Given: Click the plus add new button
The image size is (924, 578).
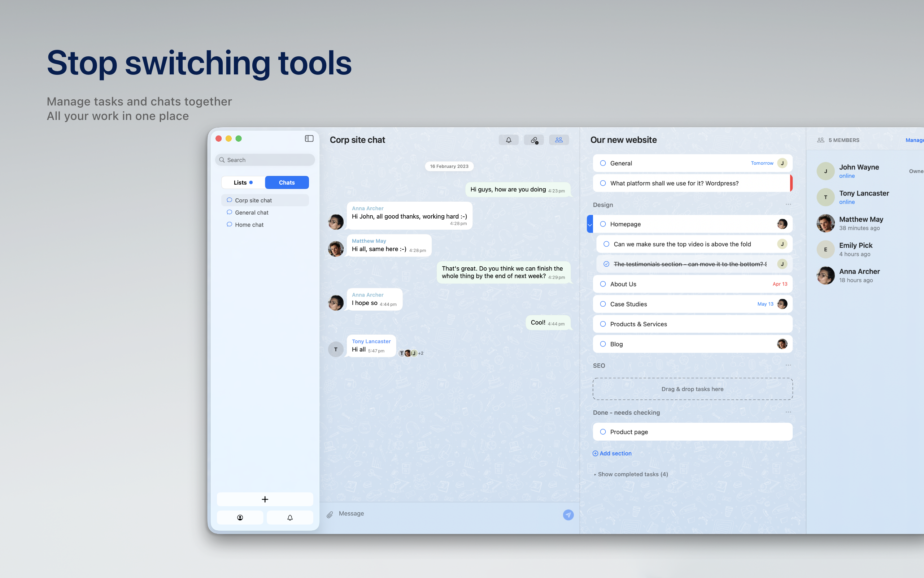Looking at the screenshot, I should (265, 499).
